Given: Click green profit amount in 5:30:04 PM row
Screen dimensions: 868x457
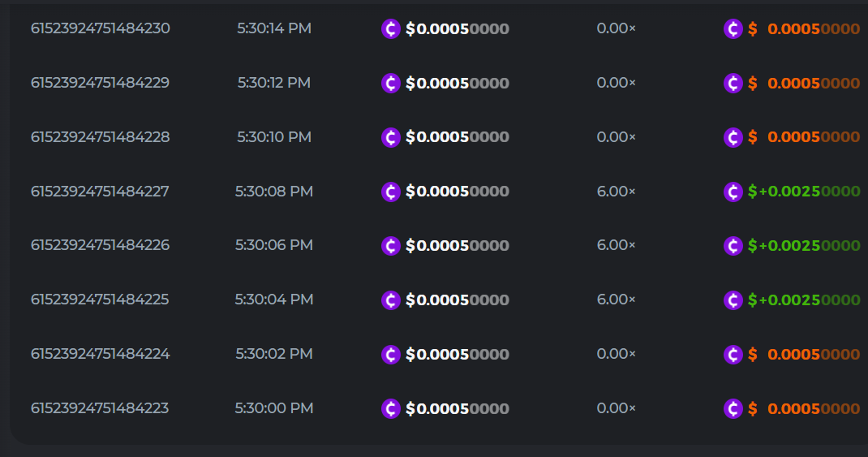Looking at the screenshot, I should click(x=804, y=300).
